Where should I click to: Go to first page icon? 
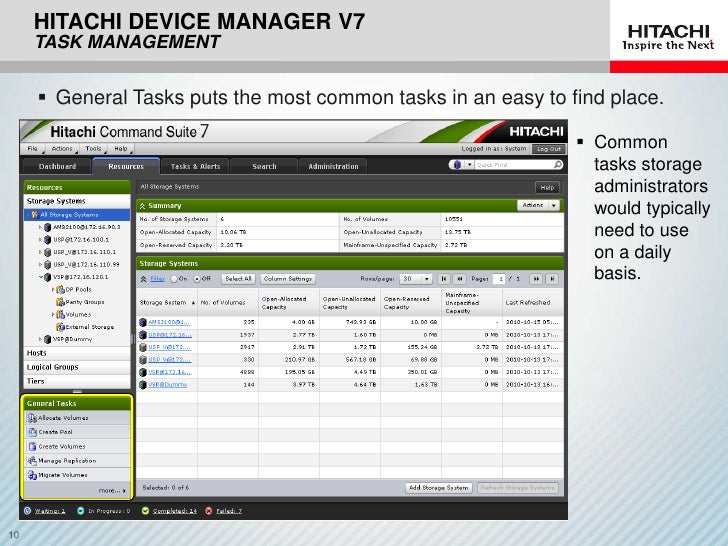point(443,279)
